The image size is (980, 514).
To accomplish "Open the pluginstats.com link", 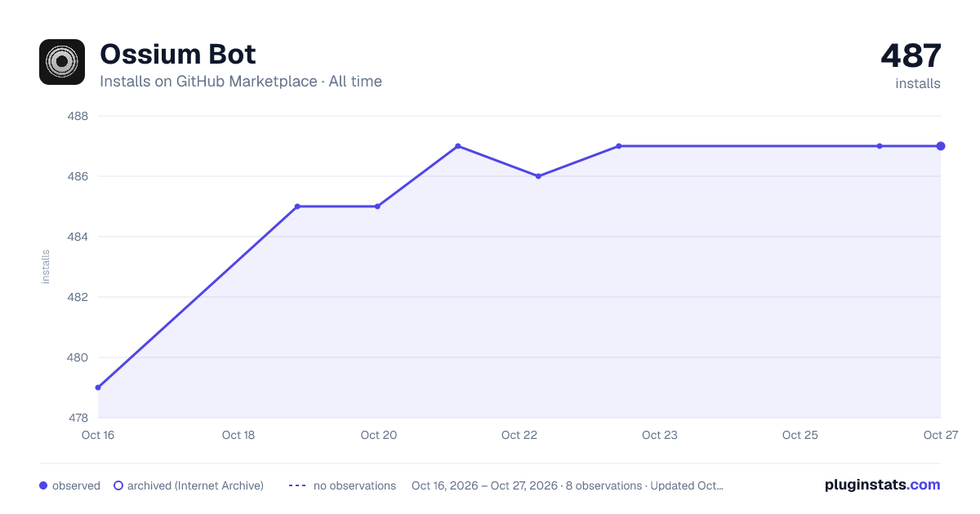I will pyautogui.click(x=883, y=485).
